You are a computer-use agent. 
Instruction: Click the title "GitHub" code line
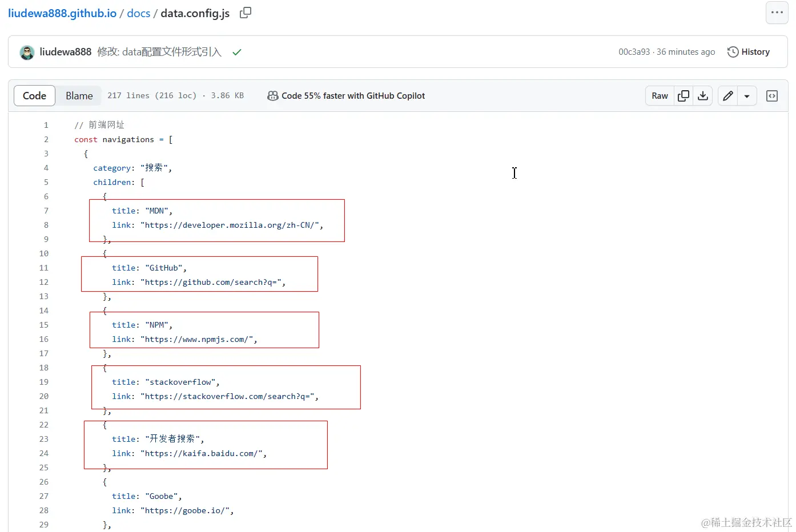tap(149, 268)
